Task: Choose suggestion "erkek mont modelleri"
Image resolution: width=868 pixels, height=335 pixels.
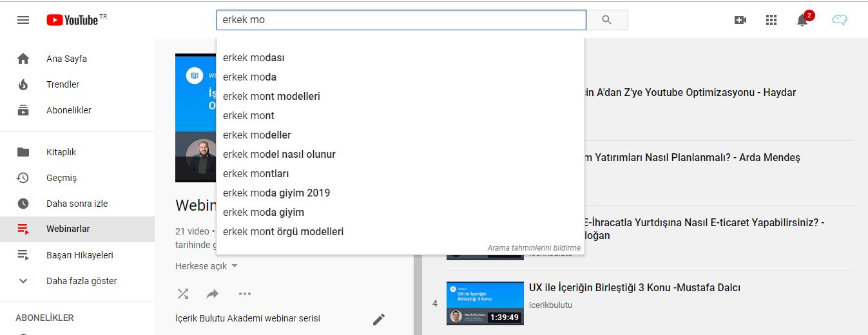Action: tap(271, 96)
